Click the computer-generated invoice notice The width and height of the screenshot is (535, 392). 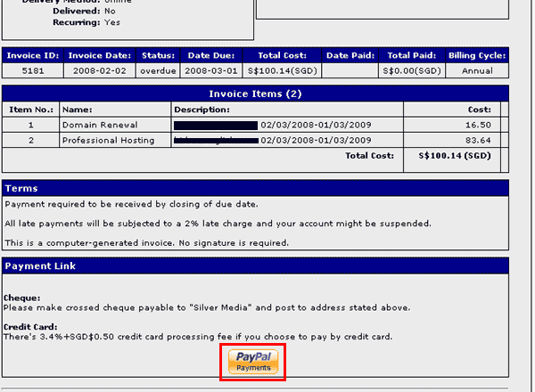(147, 243)
